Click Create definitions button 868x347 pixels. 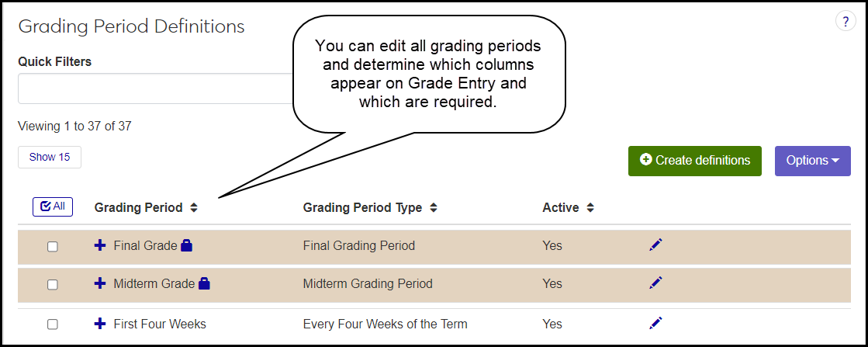pos(694,161)
